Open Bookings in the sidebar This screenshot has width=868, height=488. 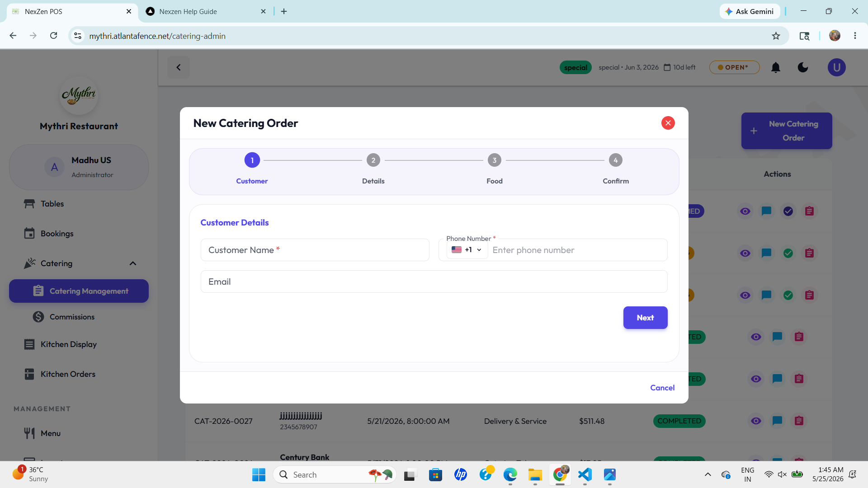[x=79, y=234]
